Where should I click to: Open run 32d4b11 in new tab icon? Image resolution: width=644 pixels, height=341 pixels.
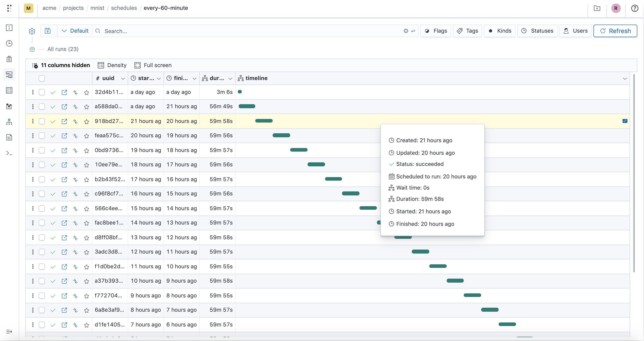[64, 92]
